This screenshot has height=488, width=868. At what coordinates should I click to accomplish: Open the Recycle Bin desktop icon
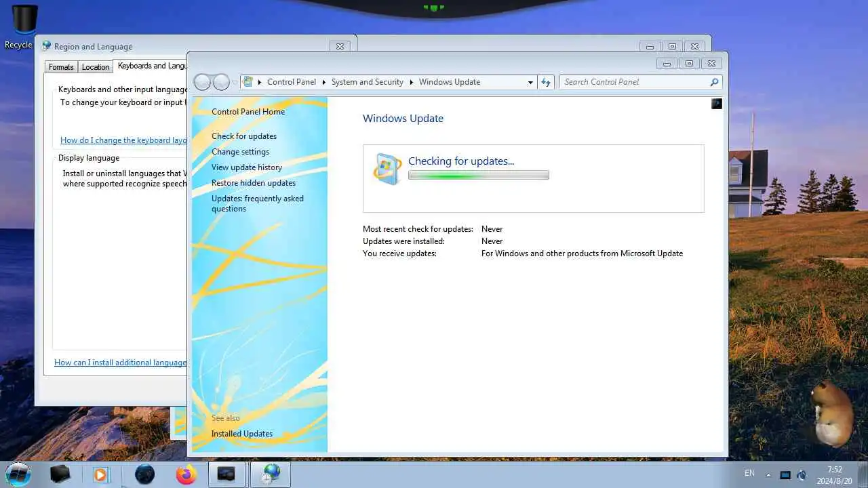(24, 26)
